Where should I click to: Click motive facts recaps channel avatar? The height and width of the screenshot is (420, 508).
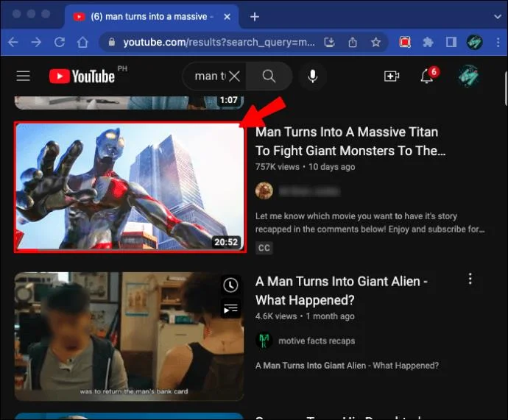[x=264, y=341]
